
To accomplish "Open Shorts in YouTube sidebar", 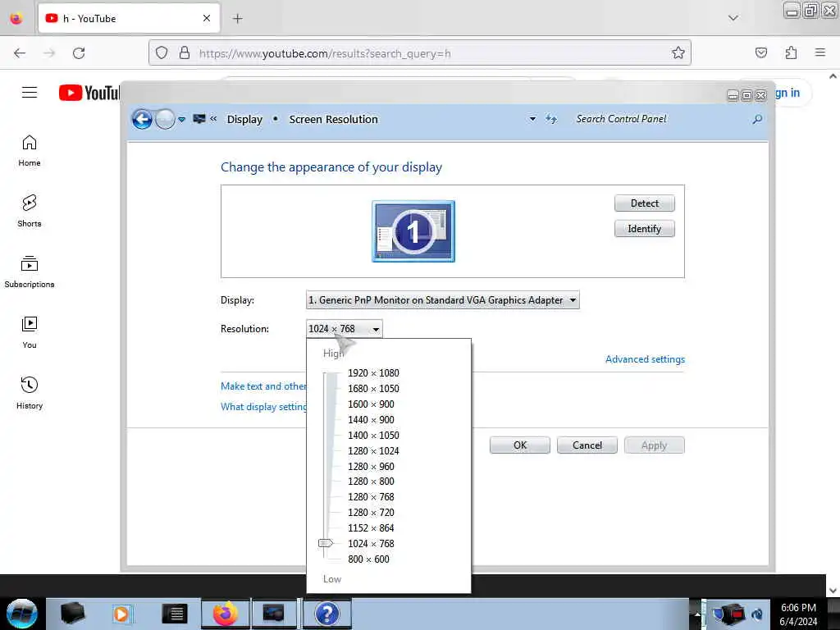I will [30, 211].
